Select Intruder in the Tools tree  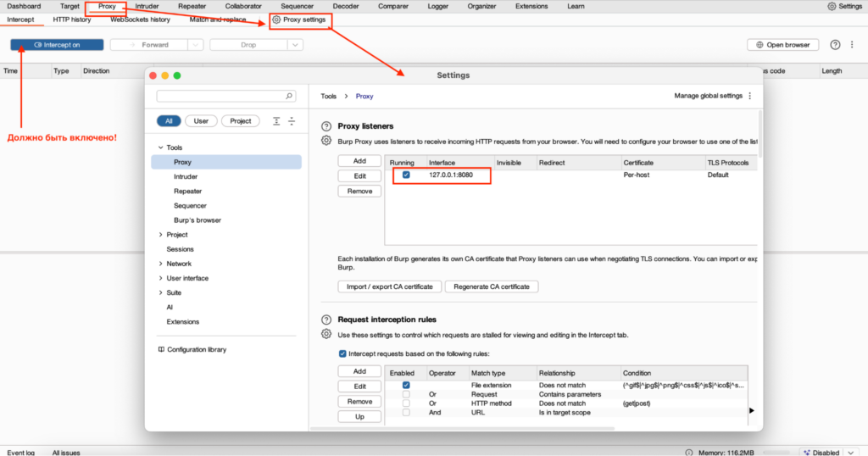[186, 177]
